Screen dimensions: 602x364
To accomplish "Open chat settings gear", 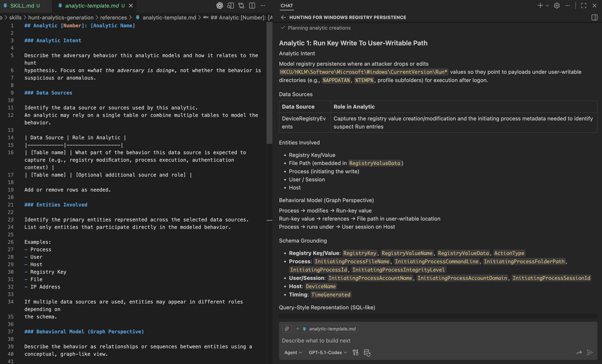I will tap(557, 5).
